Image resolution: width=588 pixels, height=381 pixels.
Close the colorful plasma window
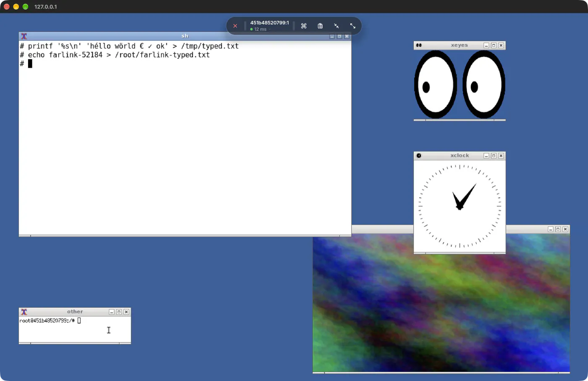(x=565, y=229)
